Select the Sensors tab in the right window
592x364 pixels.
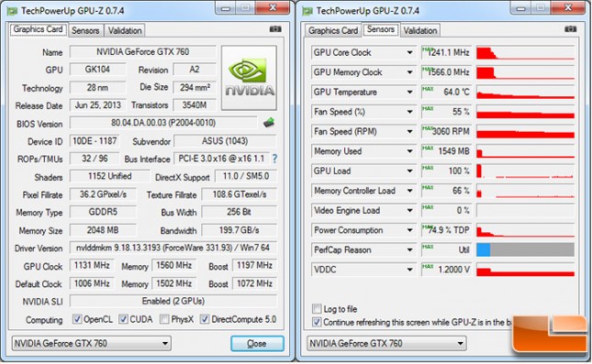point(381,29)
